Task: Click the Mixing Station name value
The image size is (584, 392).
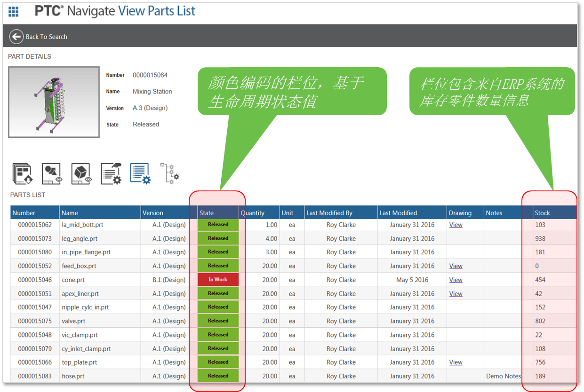Action: click(x=152, y=92)
